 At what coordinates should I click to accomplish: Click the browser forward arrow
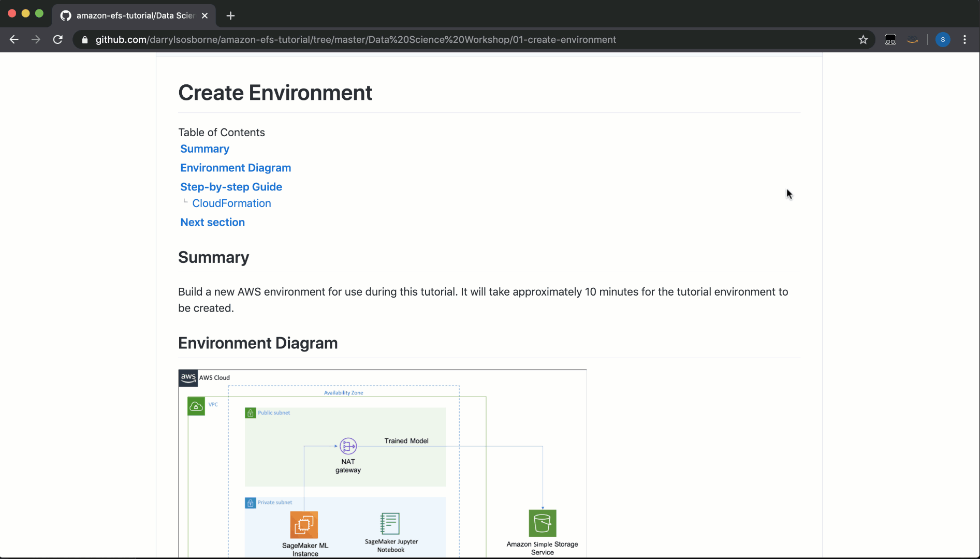tap(36, 39)
